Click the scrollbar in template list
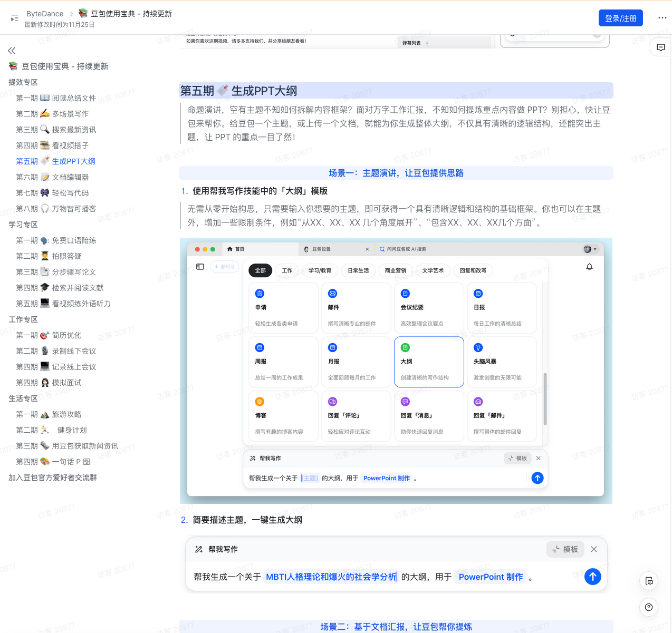 coord(545,398)
